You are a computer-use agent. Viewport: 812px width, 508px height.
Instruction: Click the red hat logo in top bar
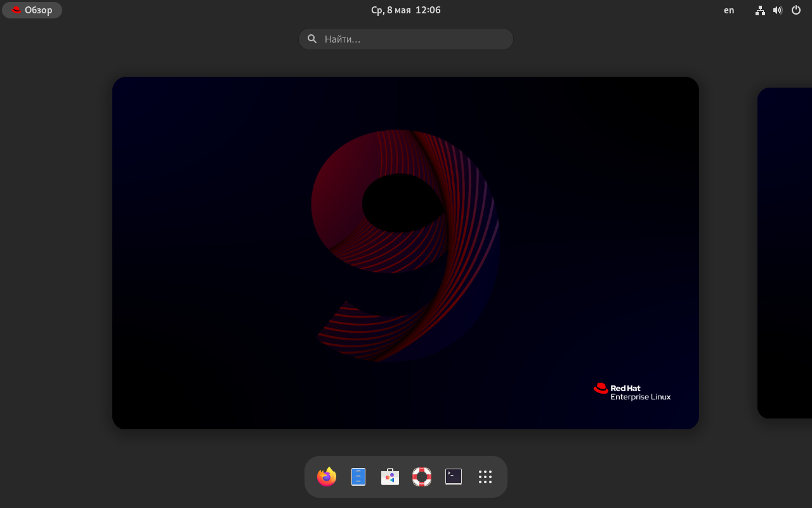pos(16,10)
